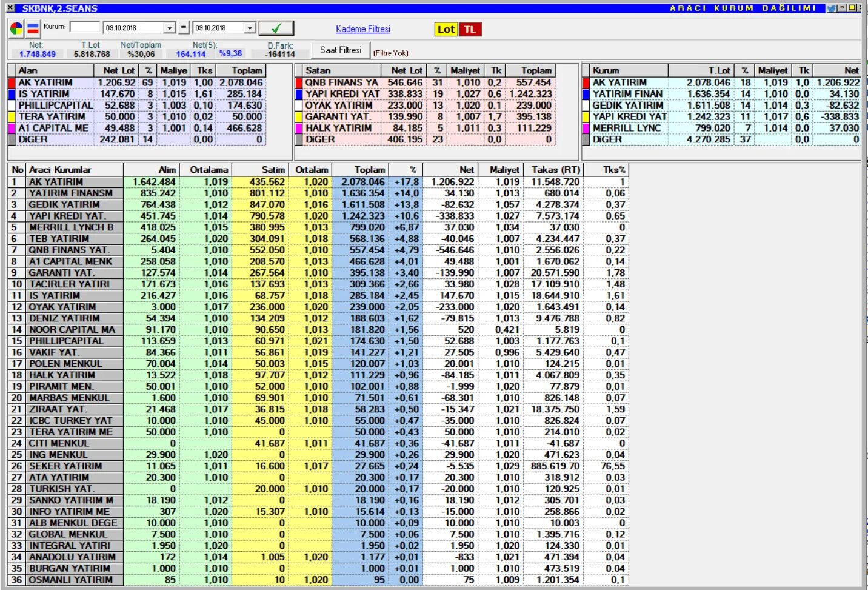
Task: Click the yellow swatch beside TERA YATIRIM
Action: [x=12, y=116]
